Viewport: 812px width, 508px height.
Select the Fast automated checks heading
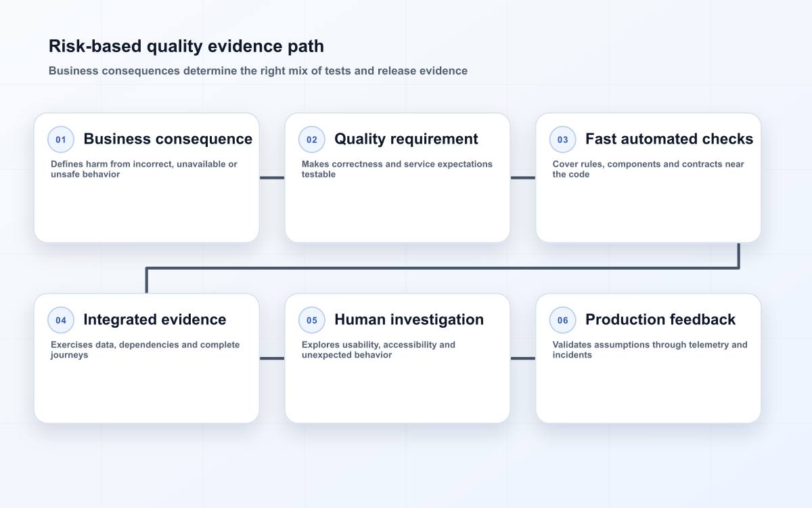point(669,139)
